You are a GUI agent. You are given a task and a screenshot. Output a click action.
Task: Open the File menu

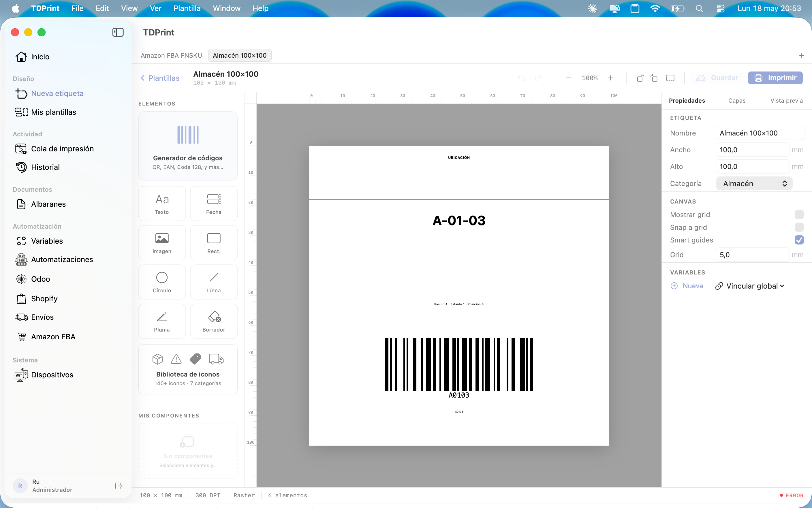[77, 8]
